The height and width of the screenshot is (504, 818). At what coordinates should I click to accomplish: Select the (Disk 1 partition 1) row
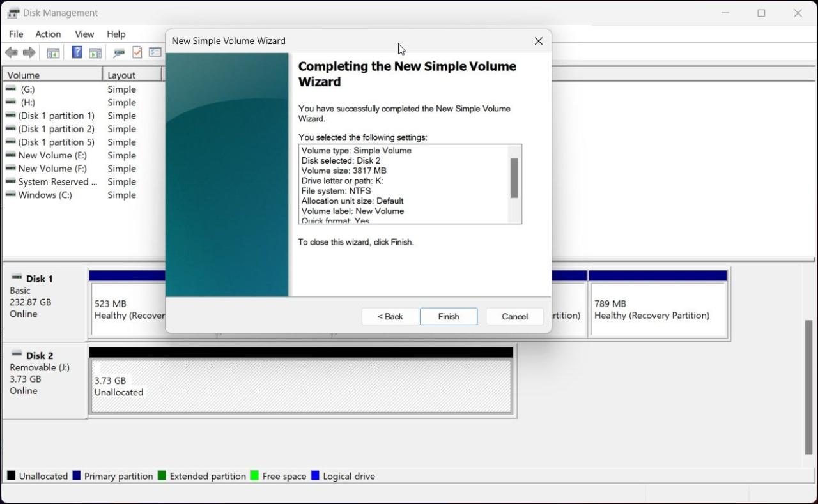coord(83,116)
